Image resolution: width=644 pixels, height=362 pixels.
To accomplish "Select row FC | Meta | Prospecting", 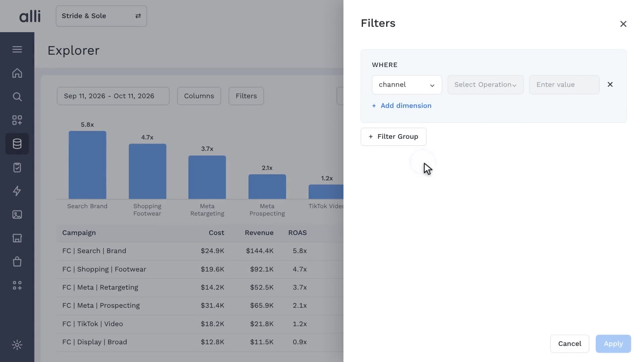I will 200,306.
